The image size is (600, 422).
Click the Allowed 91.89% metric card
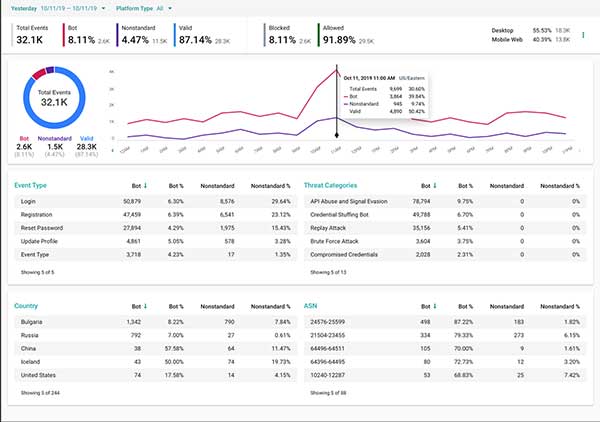[x=345, y=35]
